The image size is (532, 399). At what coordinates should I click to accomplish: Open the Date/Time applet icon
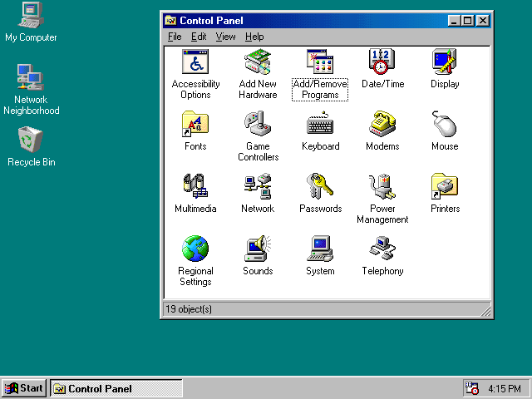point(382,62)
